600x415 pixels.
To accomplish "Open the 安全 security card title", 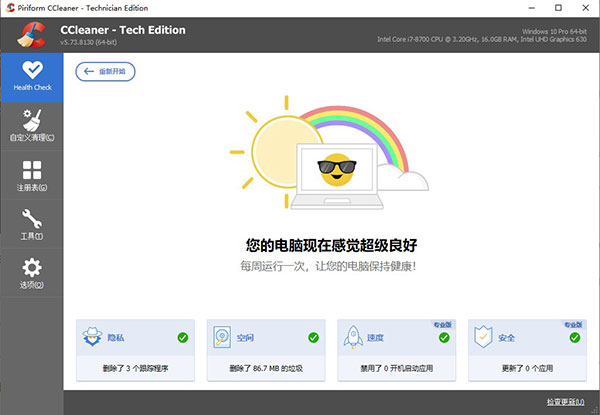I will (506, 338).
